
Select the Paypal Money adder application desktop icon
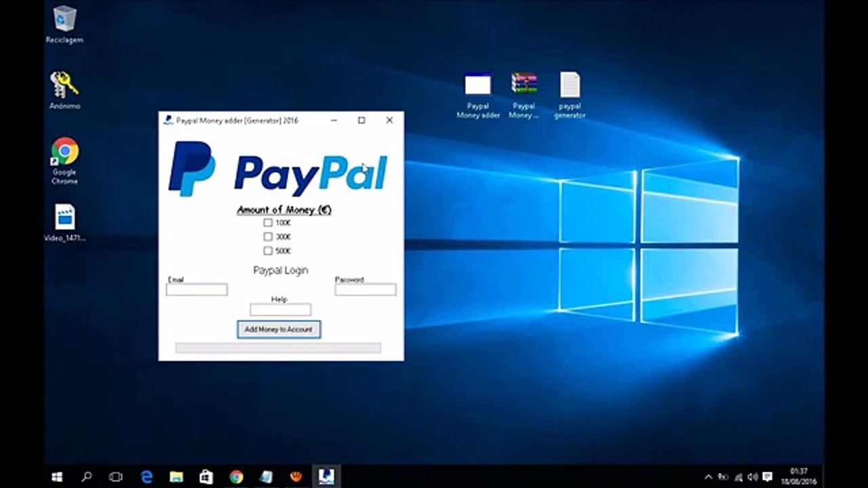(x=478, y=95)
